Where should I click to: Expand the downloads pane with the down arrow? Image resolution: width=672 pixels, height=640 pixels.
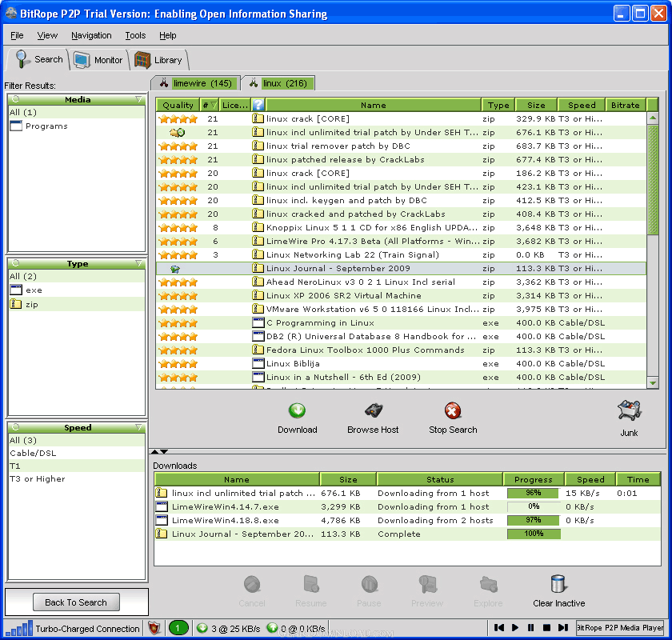[x=164, y=451]
